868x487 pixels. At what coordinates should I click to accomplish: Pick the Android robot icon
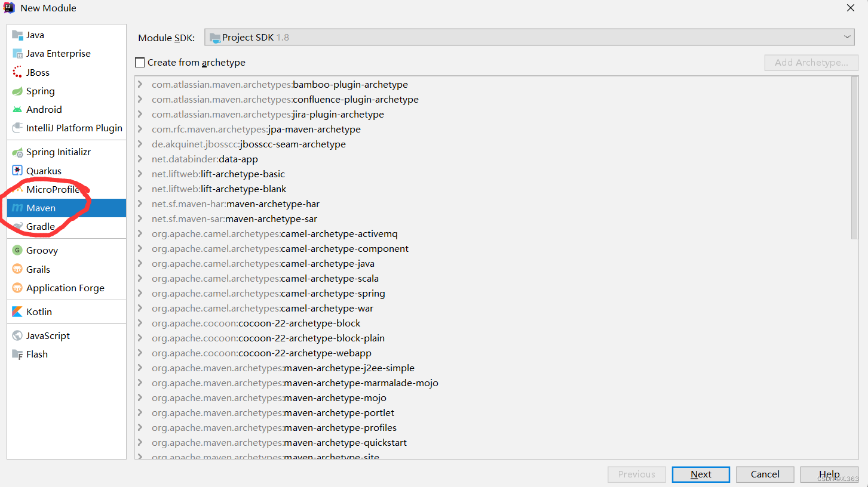click(17, 109)
